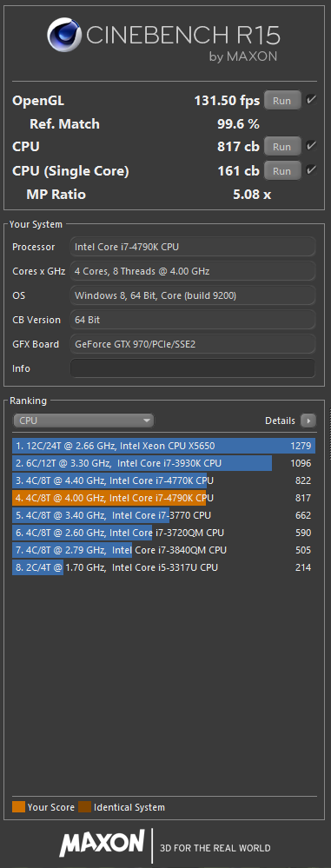The width and height of the screenshot is (331, 868).
Task: Select the Core i7-4770K ranking row
Action: [x=164, y=480]
